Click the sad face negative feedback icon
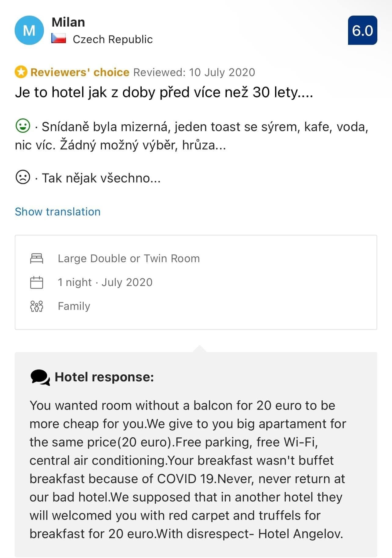The width and height of the screenshot is (392, 558). click(x=23, y=177)
